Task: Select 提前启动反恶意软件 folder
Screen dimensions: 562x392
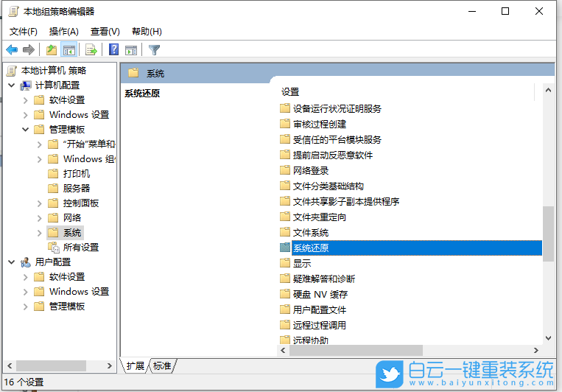Action: [333, 155]
